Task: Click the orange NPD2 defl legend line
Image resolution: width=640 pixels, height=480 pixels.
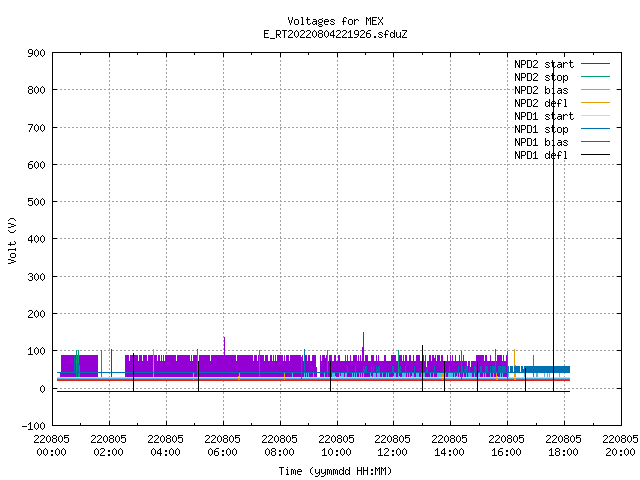Action: point(596,102)
